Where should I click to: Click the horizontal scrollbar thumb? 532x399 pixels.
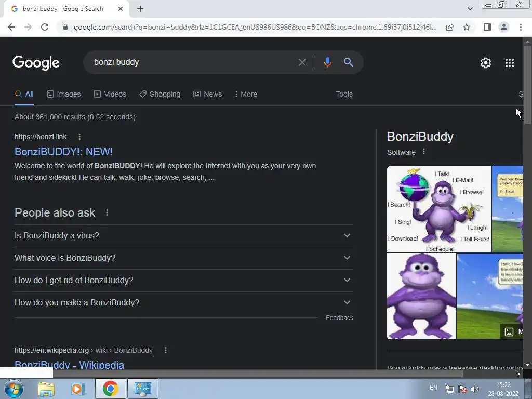(x=258, y=374)
